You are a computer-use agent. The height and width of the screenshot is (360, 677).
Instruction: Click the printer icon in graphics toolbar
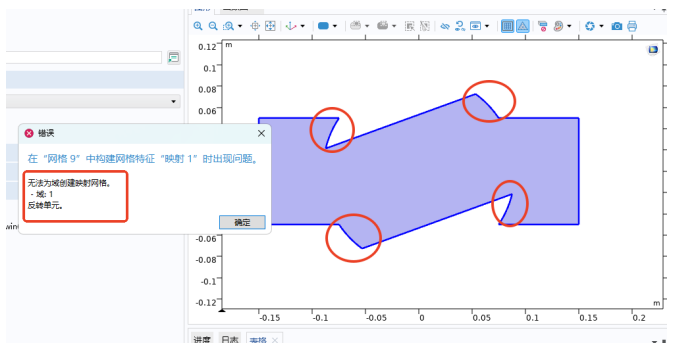pos(632,26)
